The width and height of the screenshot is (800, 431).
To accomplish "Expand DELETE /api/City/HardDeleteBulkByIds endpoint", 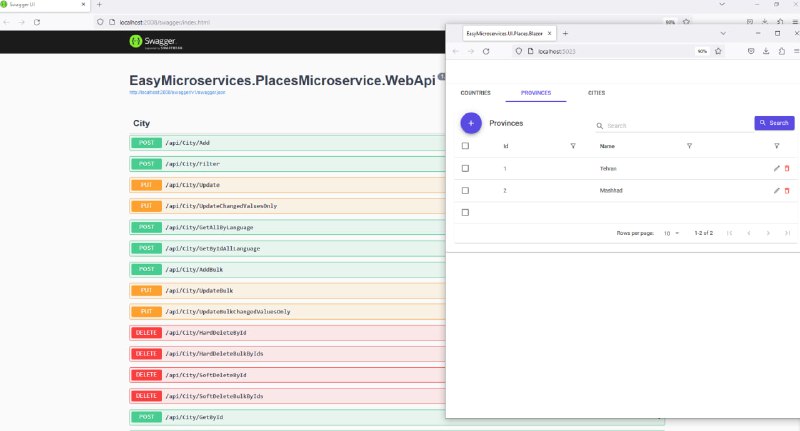I will [x=287, y=353].
